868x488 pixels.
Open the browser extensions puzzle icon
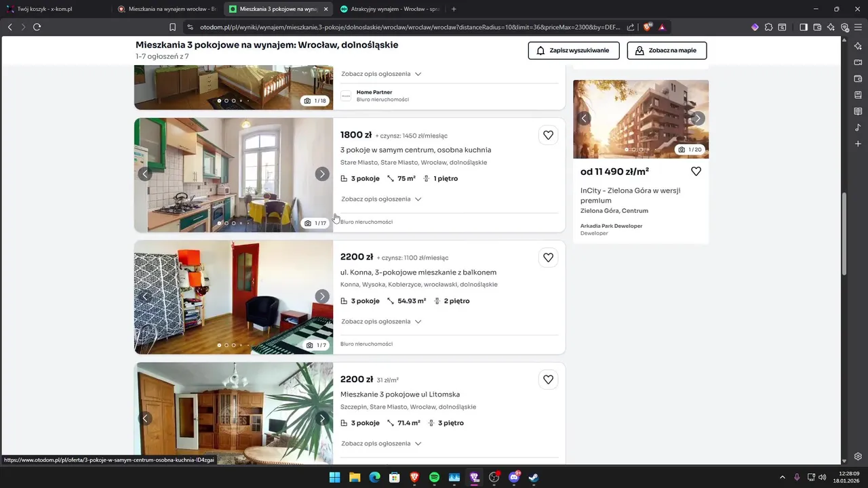[768, 27]
